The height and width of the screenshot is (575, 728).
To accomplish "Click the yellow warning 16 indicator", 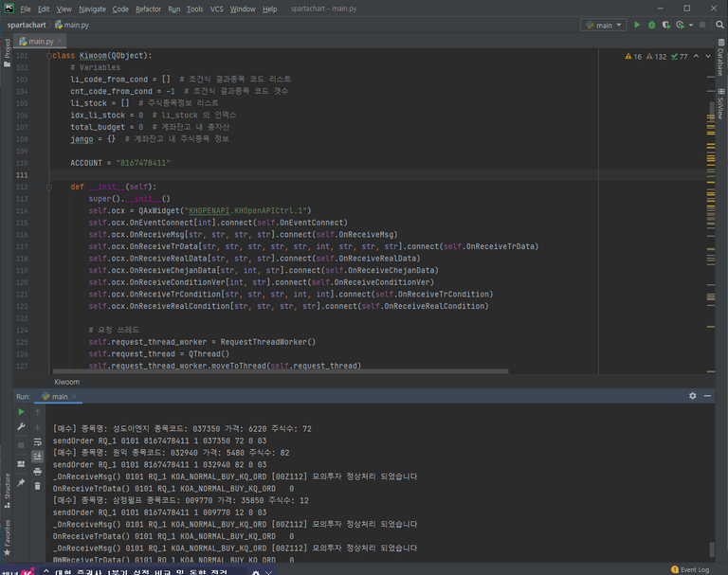I will click(x=633, y=57).
